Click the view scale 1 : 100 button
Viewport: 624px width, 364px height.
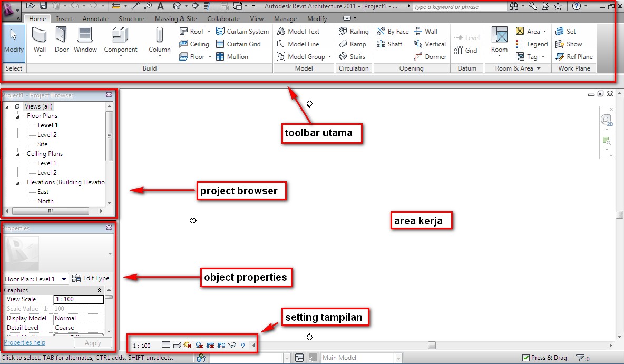(x=142, y=346)
